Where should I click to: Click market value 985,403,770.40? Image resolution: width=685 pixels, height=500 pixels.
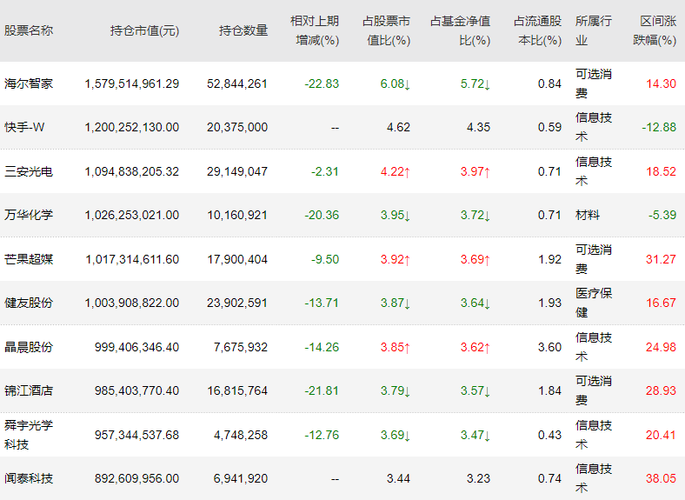pyautogui.click(x=137, y=390)
